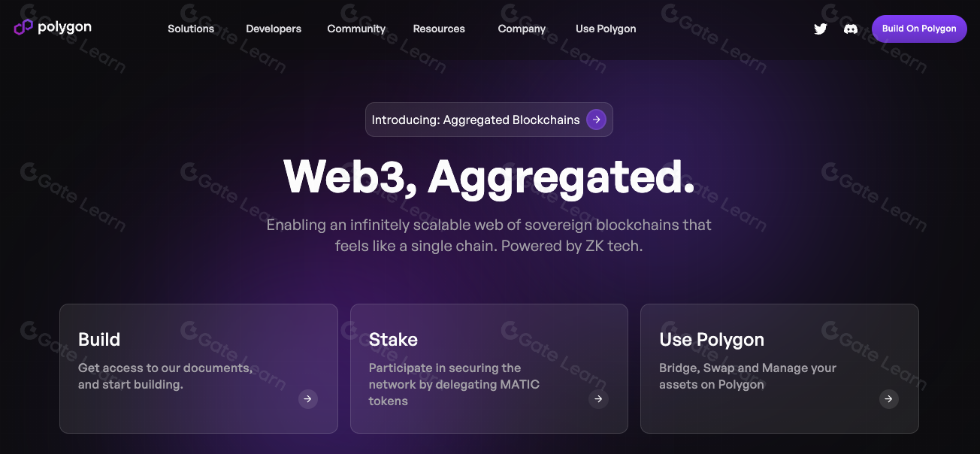
Task: Expand the Community navigation menu
Action: tap(356, 29)
